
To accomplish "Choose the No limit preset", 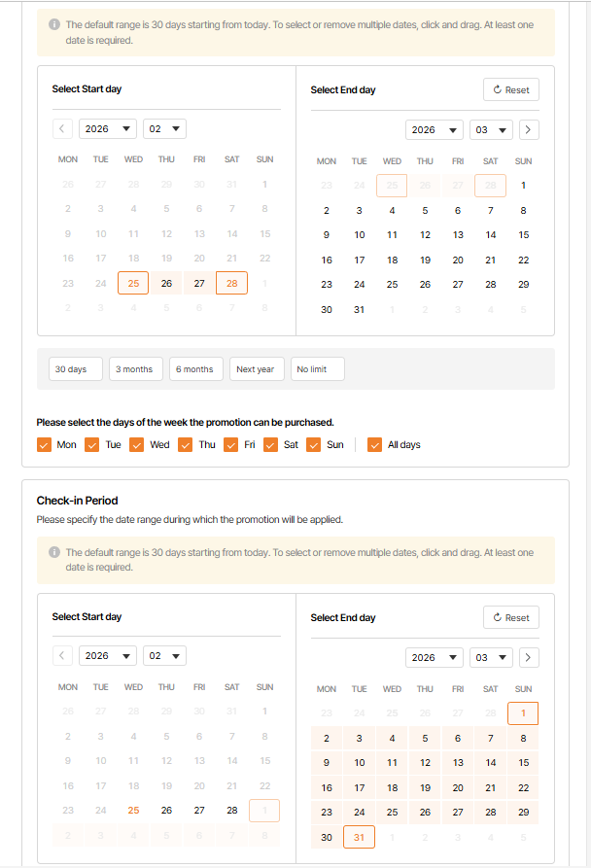I will click(317, 369).
